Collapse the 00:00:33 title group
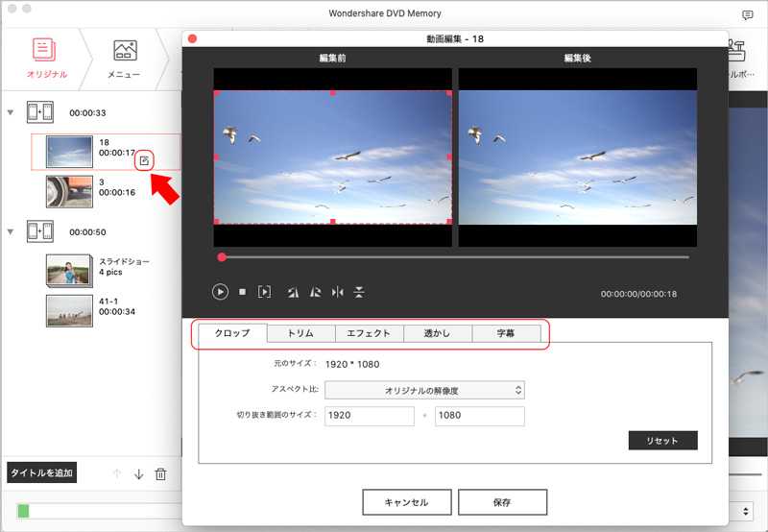This screenshot has height=532, width=768. [x=11, y=112]
